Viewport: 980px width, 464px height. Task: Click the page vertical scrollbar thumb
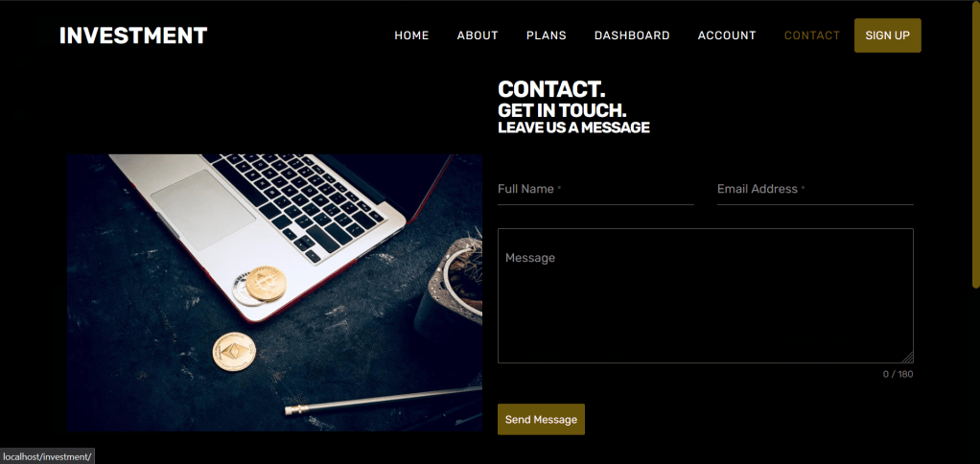pyautogui.click(x=976, y=144)
